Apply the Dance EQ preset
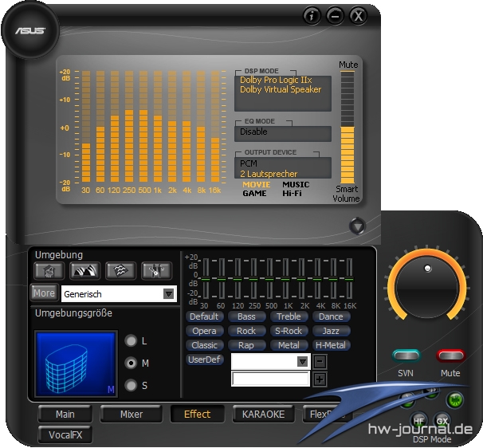 tap(331, 316)
